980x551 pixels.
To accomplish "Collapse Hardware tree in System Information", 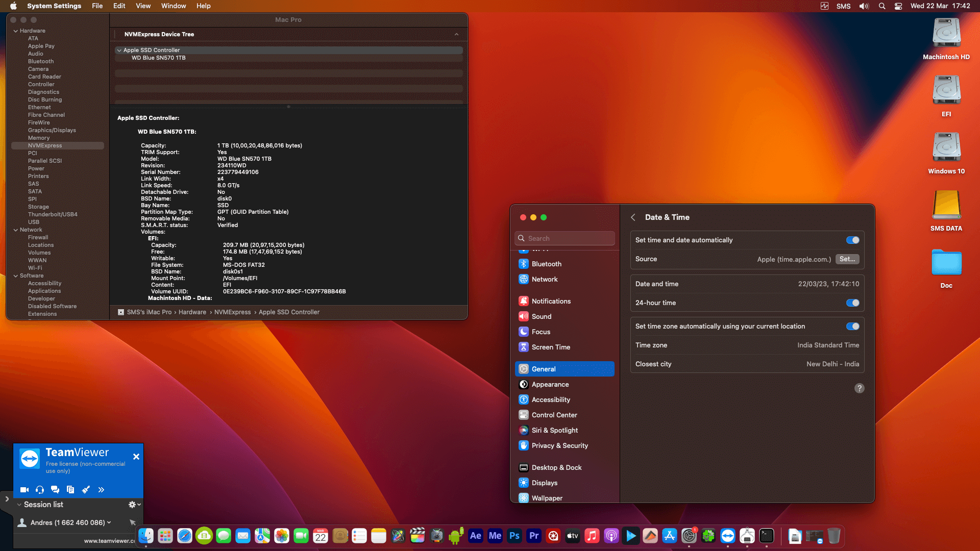I will (15, 31).
